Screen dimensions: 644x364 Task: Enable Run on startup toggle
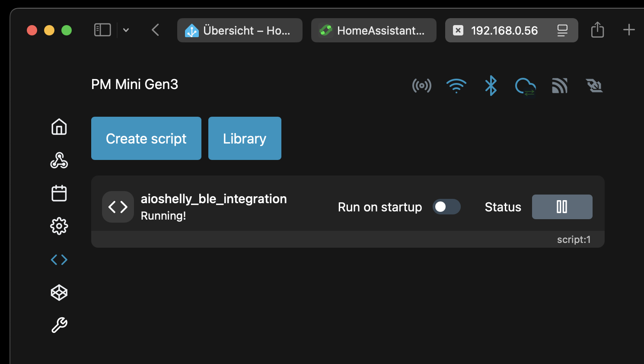coord(446,207)
